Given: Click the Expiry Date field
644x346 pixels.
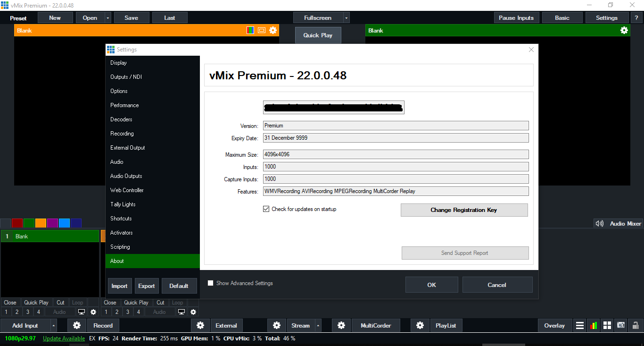Looking at the screenshot, I should [396, 138].
